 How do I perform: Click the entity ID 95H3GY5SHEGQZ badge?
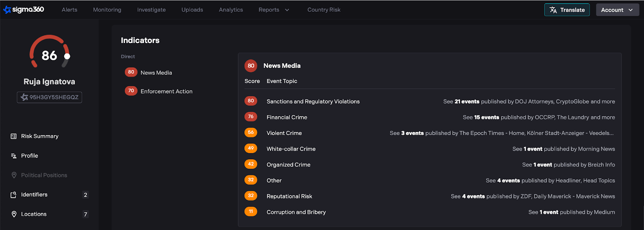(50, 97)
